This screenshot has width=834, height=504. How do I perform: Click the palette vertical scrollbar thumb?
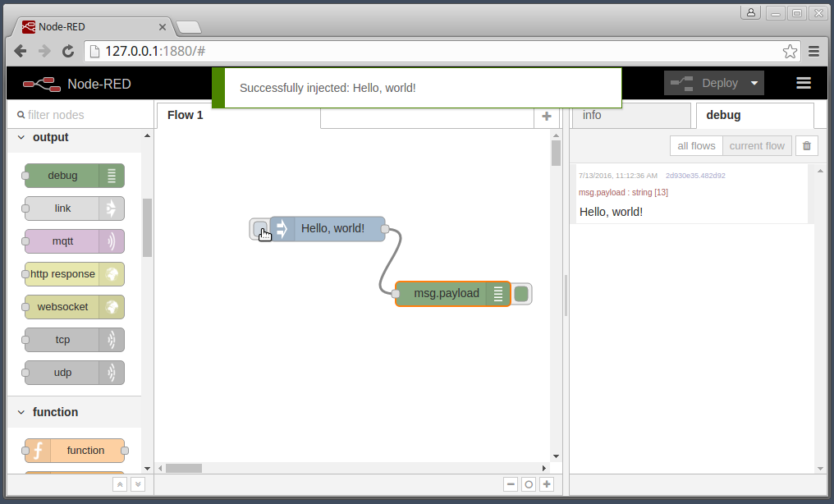point(147,227)
